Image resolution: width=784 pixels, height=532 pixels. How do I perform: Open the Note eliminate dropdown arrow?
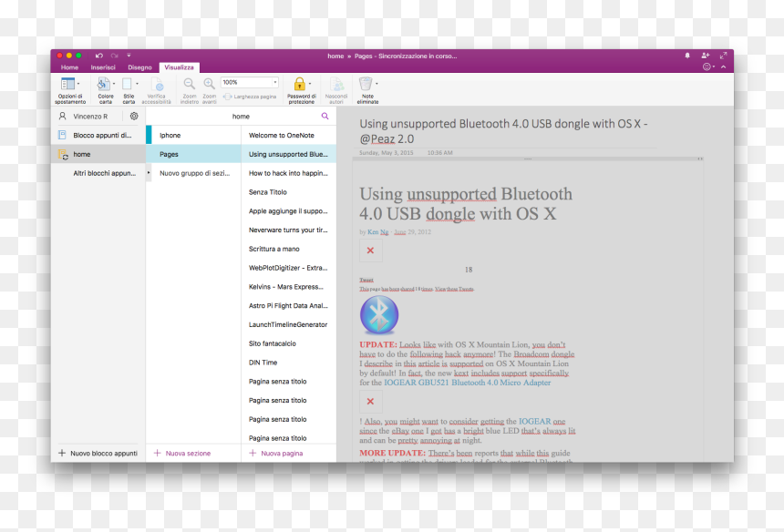(377, 84)
